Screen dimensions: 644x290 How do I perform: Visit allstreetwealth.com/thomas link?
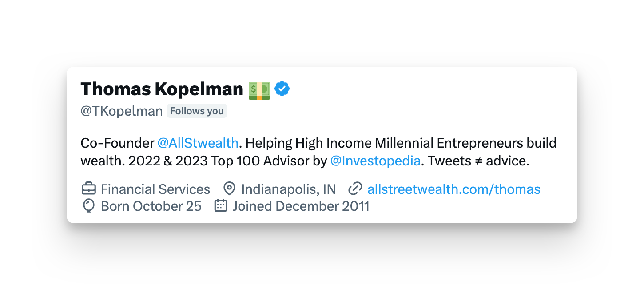454,189
